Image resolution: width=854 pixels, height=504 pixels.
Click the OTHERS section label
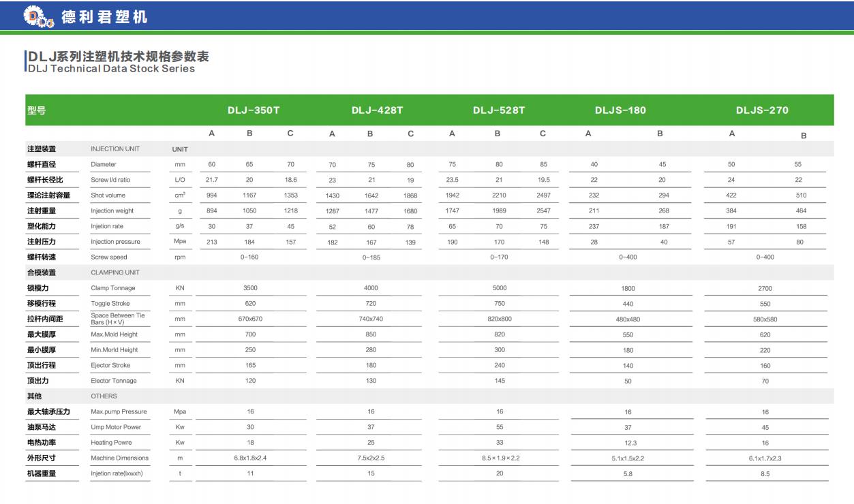[x=104, y=396]
